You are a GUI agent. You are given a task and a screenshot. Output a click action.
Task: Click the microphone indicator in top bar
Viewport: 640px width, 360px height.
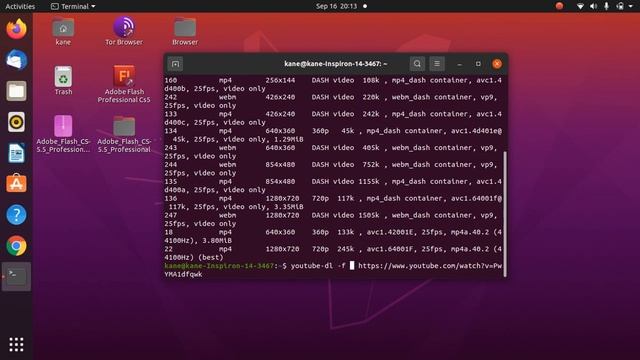coord(607,6)
